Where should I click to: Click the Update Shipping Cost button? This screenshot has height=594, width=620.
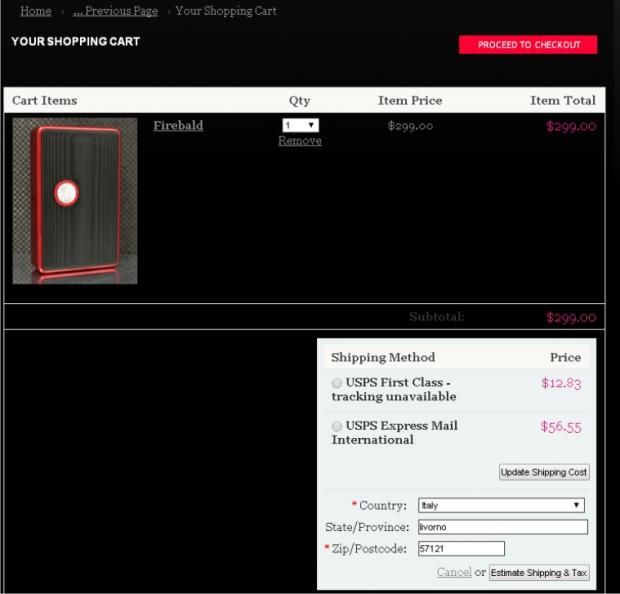coord(544,472)
